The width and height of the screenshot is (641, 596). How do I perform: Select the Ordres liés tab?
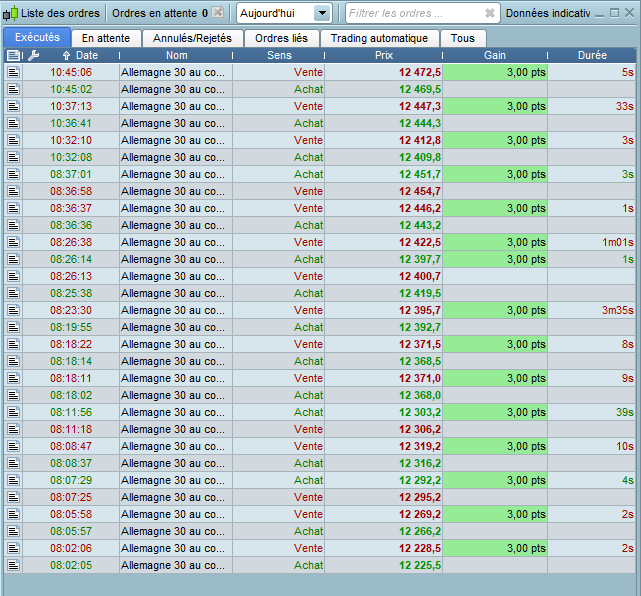coord(281,38)
